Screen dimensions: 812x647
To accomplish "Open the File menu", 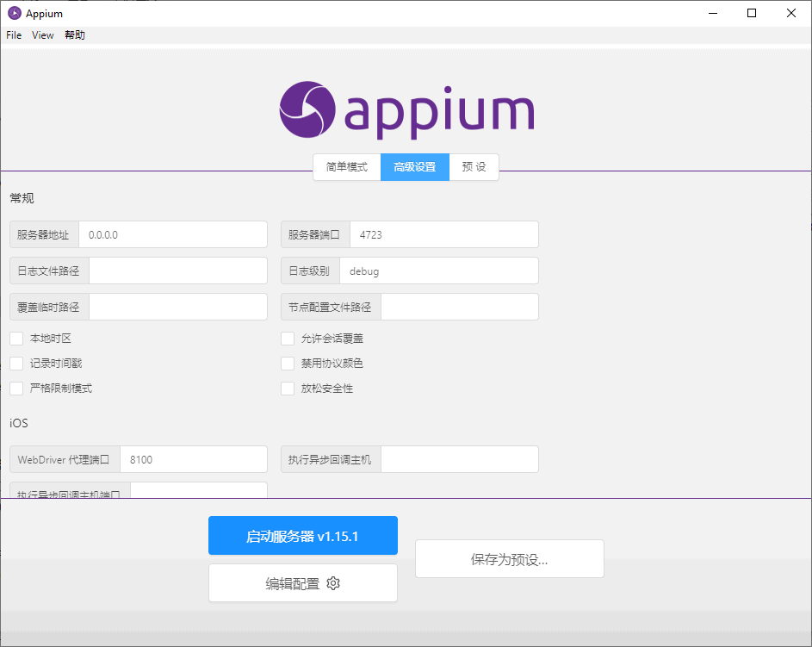I will click(x=14, y=35).
